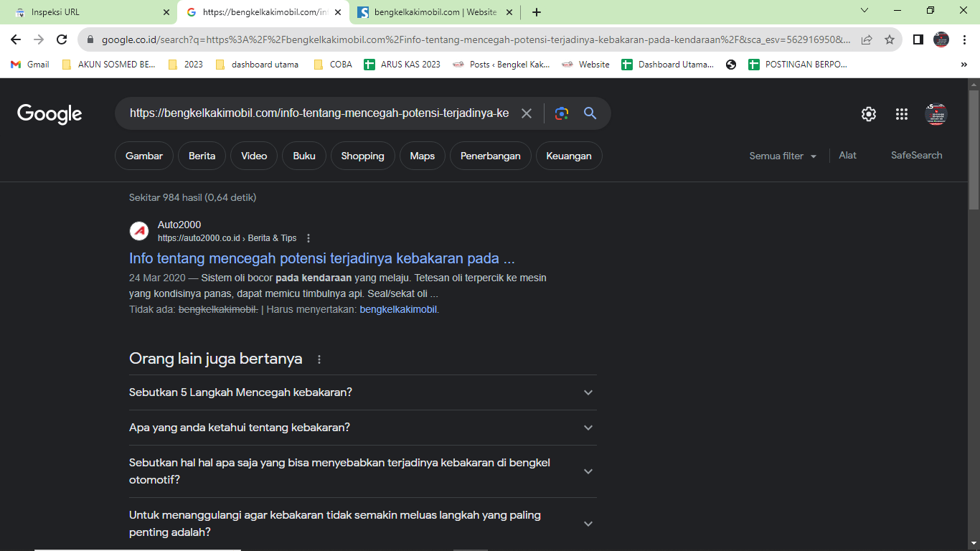Click the browser forward arrow
The image size is (980, 551).
point(39,39)
